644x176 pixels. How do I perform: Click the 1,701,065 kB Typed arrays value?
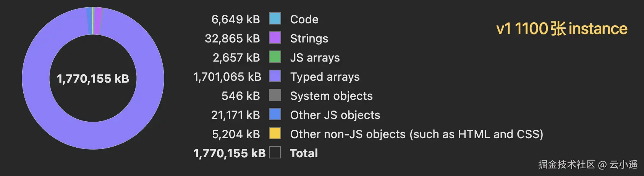(x=227, y=77)
